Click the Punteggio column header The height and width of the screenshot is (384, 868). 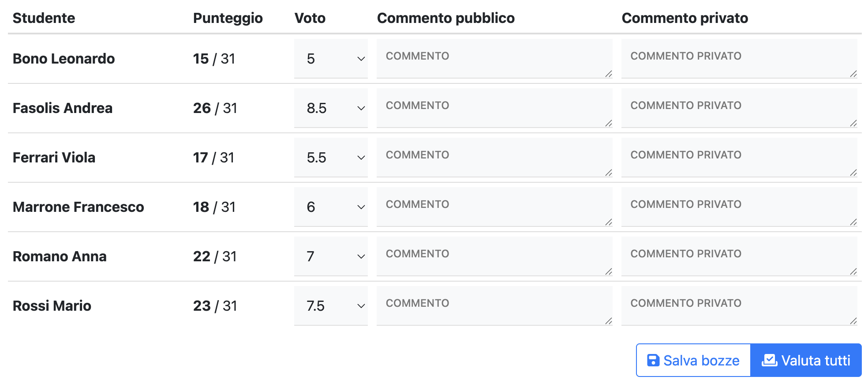[228, 18]
